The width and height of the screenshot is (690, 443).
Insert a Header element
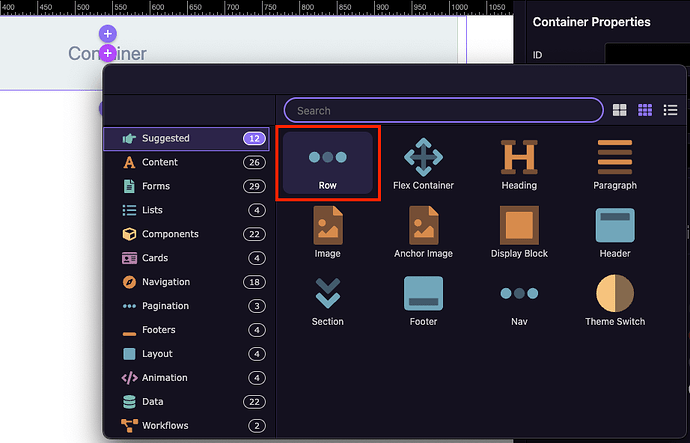(x=615, y=232)
